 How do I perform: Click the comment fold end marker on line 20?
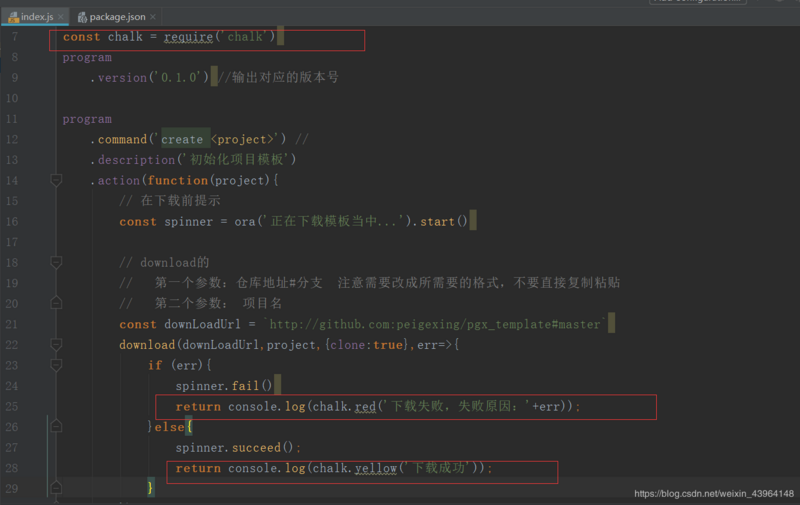tap(56, 303)
